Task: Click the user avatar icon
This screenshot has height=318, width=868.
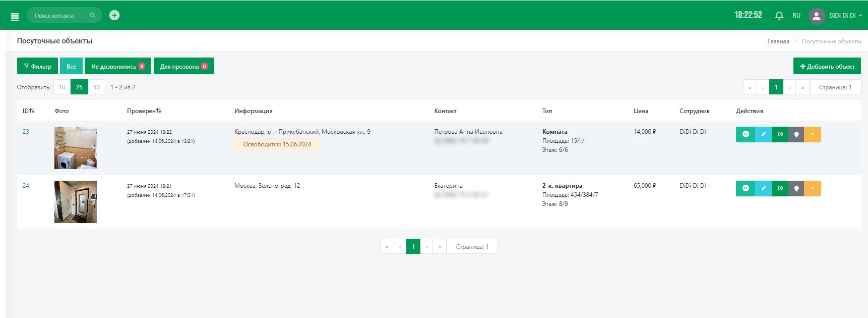Action: click(817, 16)
